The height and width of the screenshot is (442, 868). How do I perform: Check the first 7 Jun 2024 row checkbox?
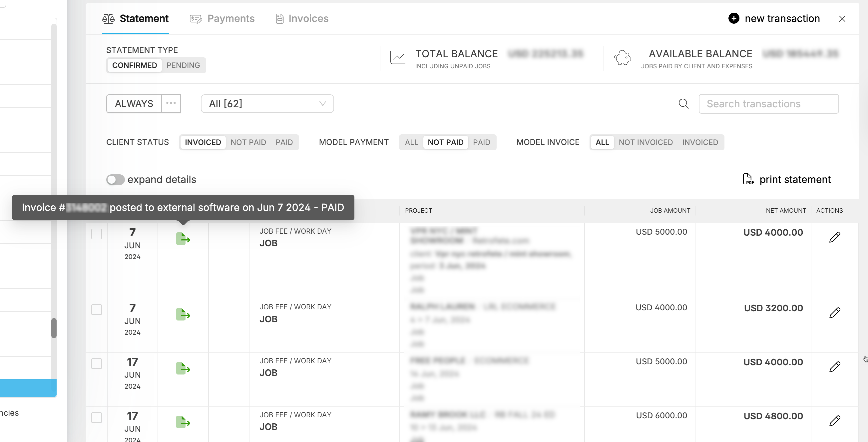97,234
